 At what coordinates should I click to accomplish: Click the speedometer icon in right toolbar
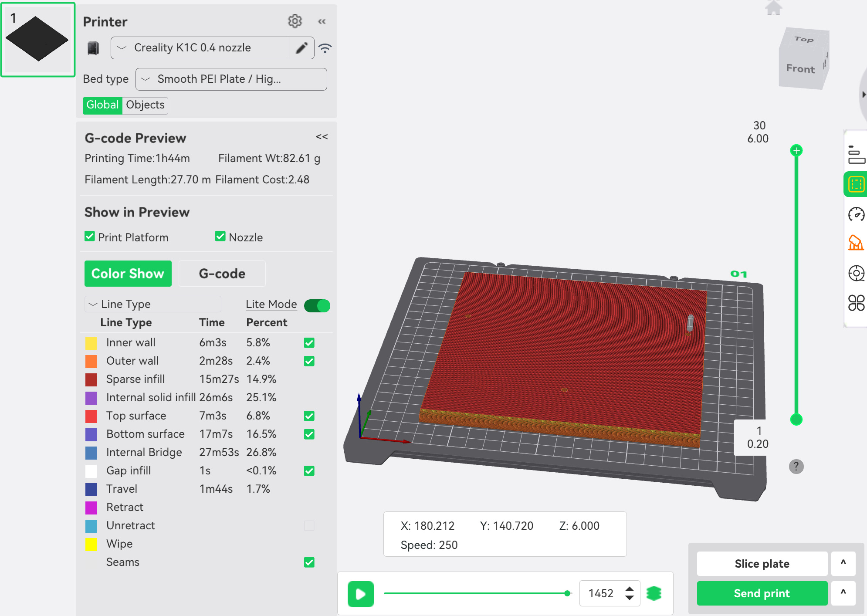[856, 214]
